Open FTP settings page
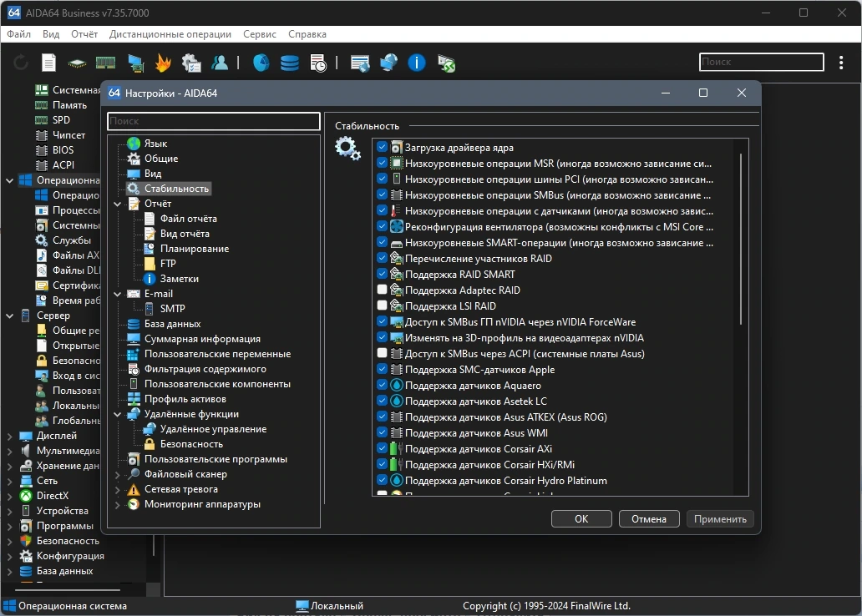This screenshot has width=862, height=616. 168,264
